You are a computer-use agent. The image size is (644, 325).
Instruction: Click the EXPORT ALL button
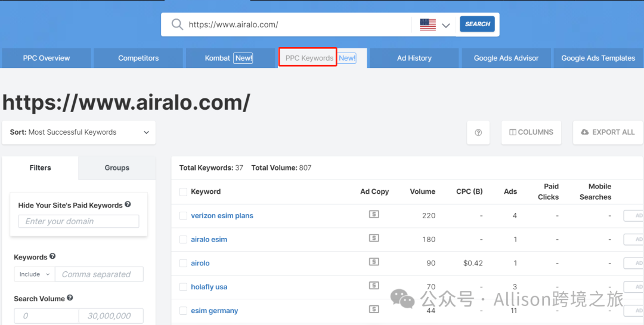(608, 133)
